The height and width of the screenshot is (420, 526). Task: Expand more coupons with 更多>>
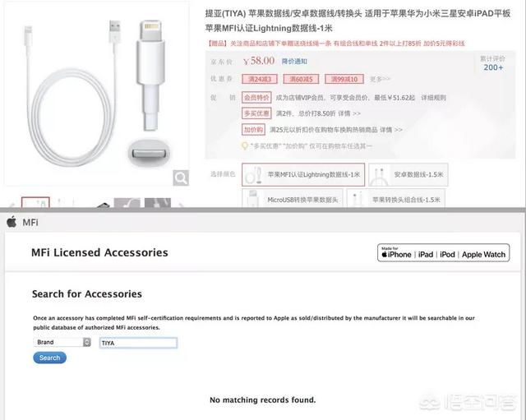tap(380, 79)
